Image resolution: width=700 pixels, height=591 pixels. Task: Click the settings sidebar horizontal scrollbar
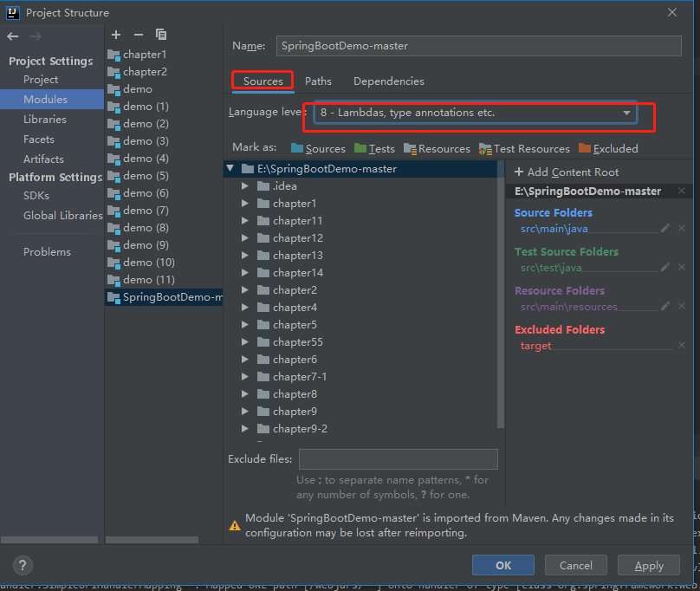(49, 540)
